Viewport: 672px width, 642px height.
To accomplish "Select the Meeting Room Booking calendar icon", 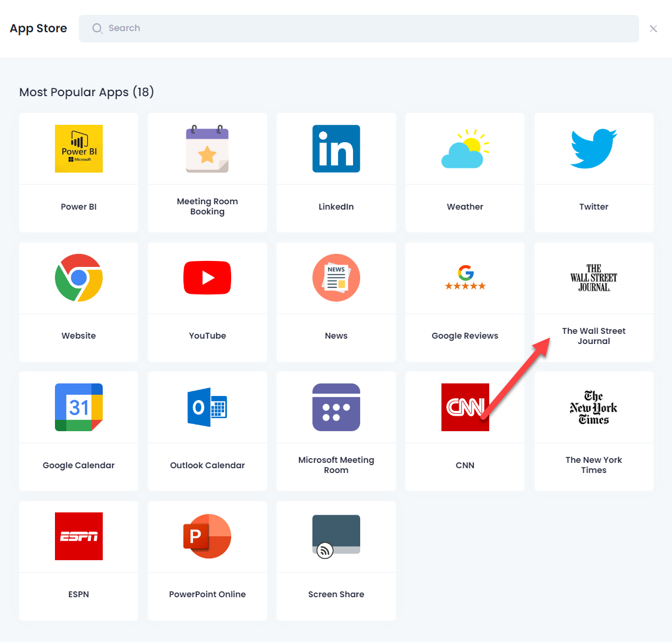I will coord(207,149).
